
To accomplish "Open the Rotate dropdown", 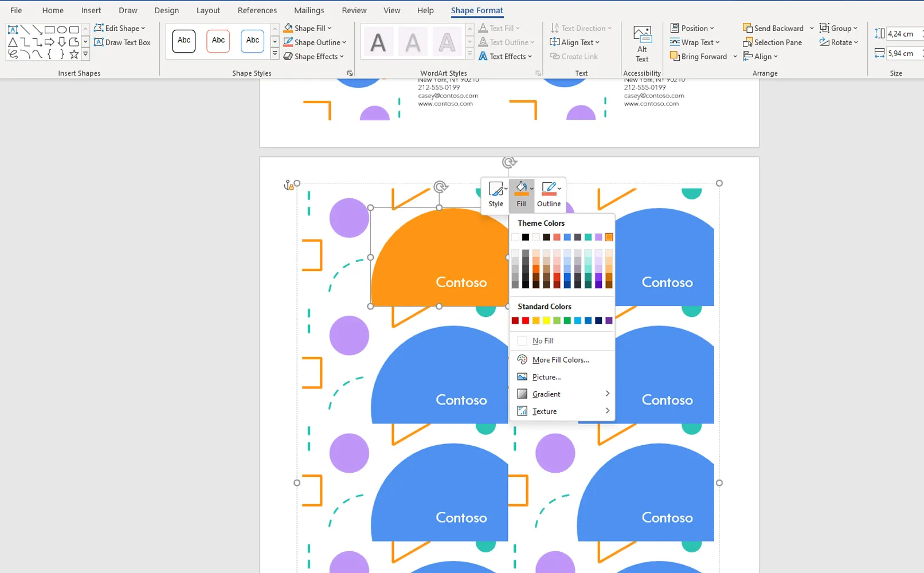I will (x=839, y=42).
